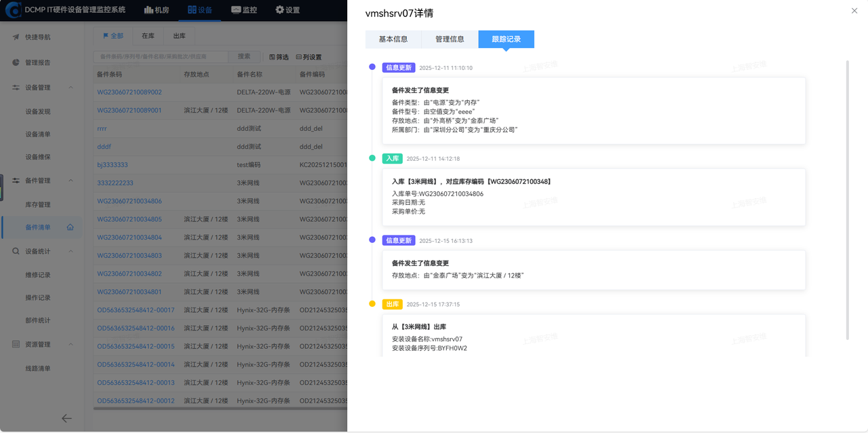This screenshot has width=868, height=433.
Task: Click the DELTA-220W-电源 cell in first row
Action: 264,92
